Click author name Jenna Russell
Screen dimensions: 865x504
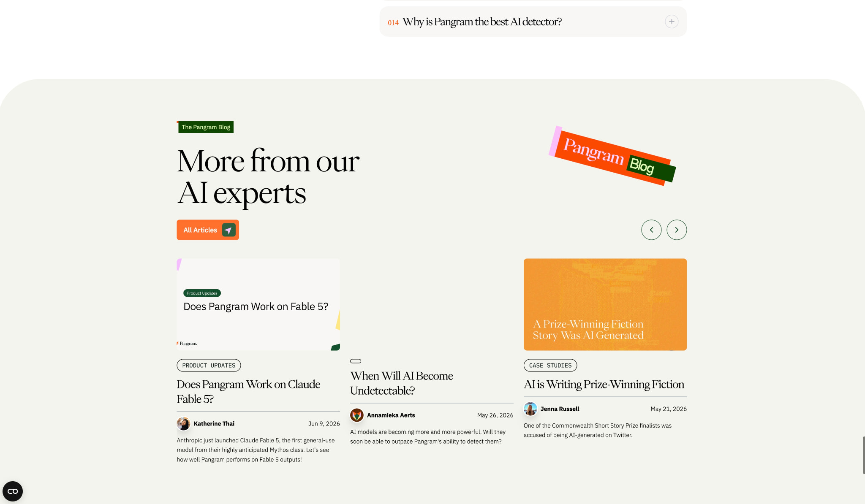click(560, 409)
